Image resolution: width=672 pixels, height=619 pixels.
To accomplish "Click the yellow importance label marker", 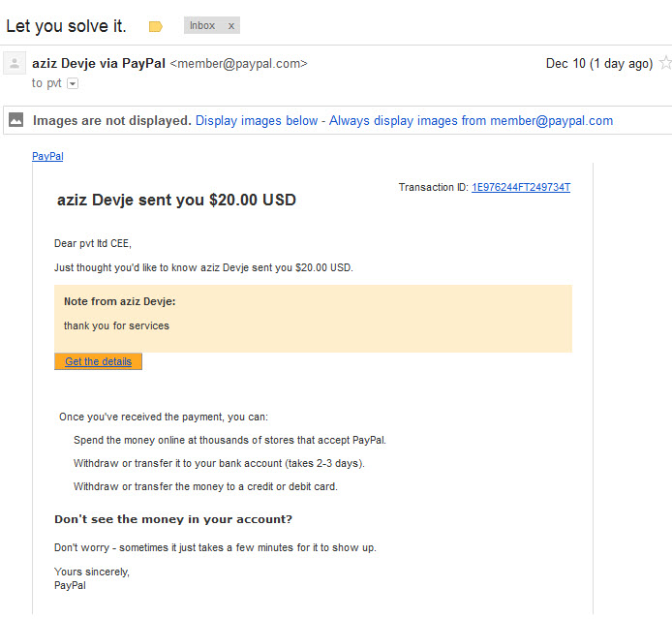I will pos(156,26).
